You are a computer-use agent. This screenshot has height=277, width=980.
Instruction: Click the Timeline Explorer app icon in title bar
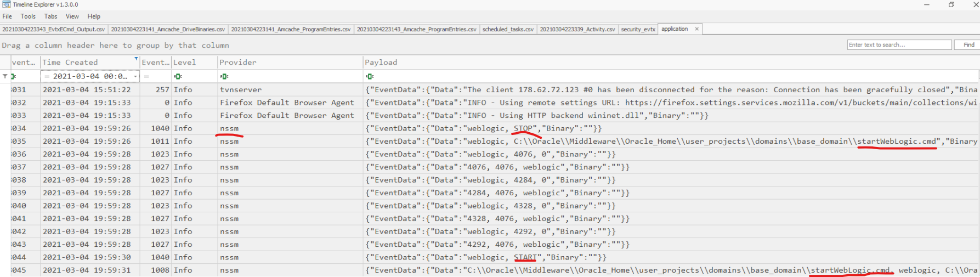(6, 4)
